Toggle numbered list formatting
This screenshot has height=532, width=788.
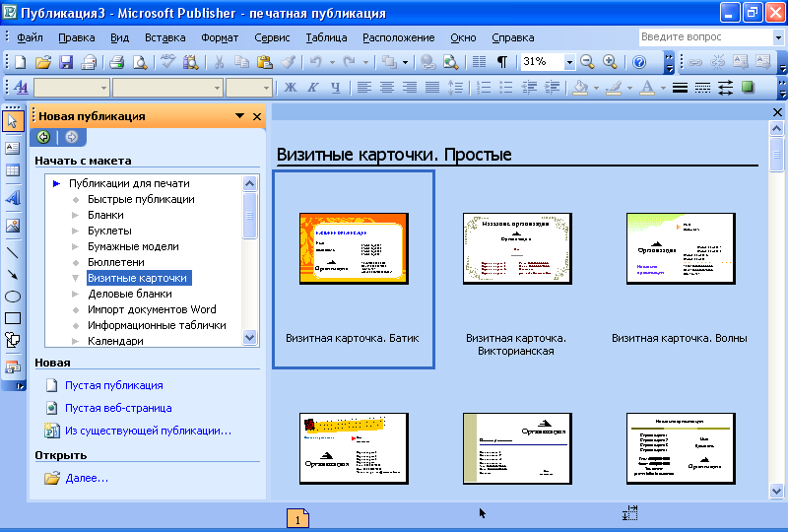(x=484, y=87)
